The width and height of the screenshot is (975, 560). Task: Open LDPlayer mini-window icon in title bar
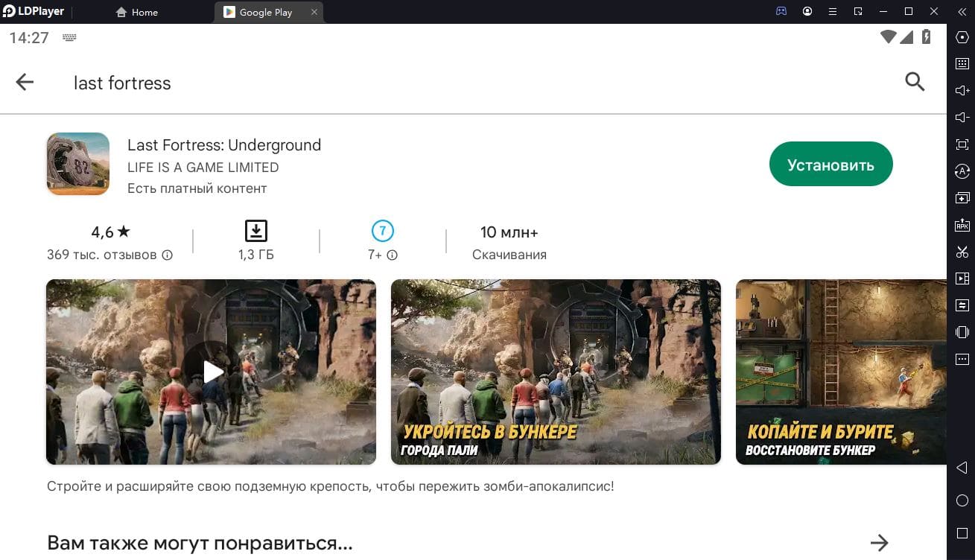pyautogui.click(x=858, y=11)
